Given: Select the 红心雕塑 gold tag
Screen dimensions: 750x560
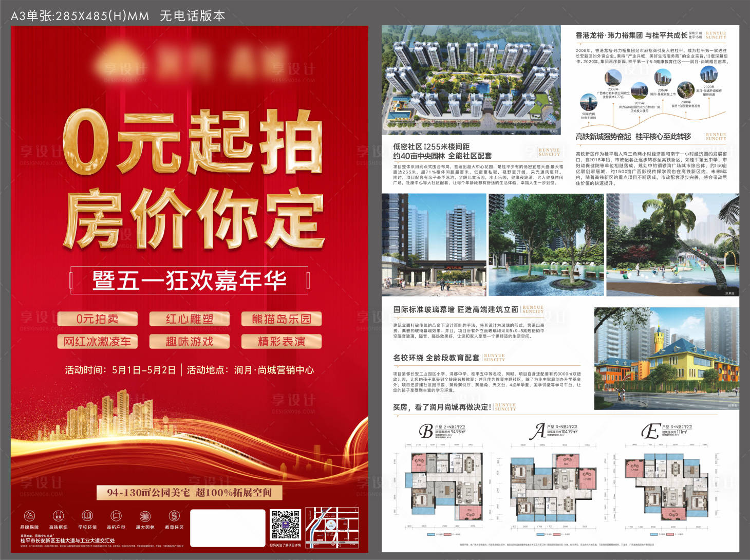Looking at the screenshot, I should (x=190, y=319).
